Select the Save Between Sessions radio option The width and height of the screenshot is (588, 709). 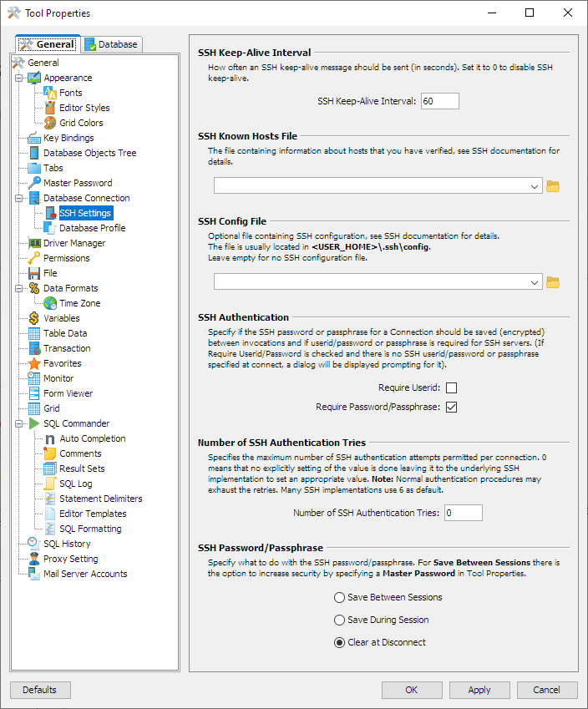click(x=339, y=597)
